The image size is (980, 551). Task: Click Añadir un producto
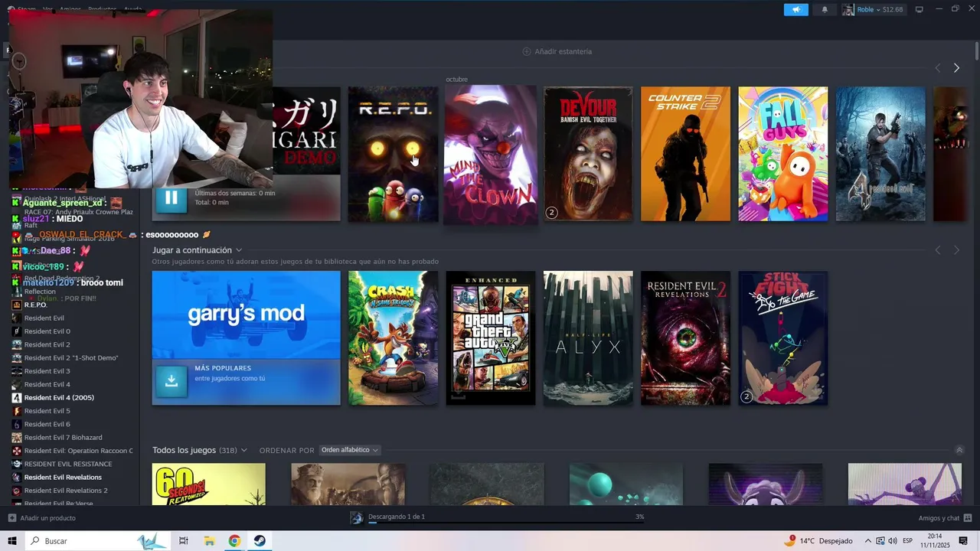click(x=47, y=518)
